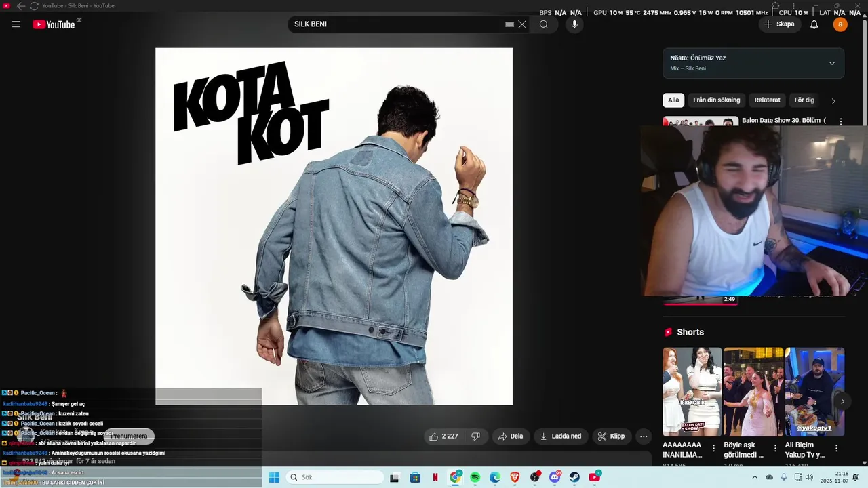Reload the page with refresh icon

(x=34, y=5)
